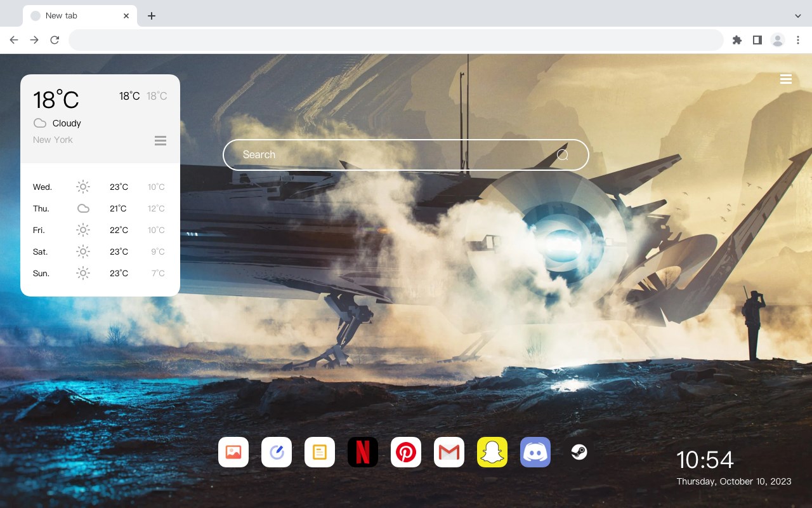The height and width of the screenshot is (508, 812).
Task: Click the cloudy icon beside Cloudy
Action: 40,123
